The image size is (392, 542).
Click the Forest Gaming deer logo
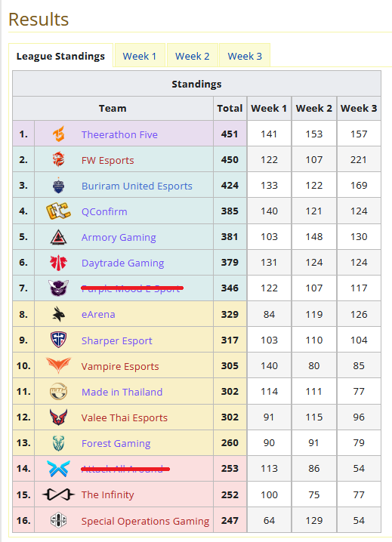pyautogui.click(x=58, y=443)
